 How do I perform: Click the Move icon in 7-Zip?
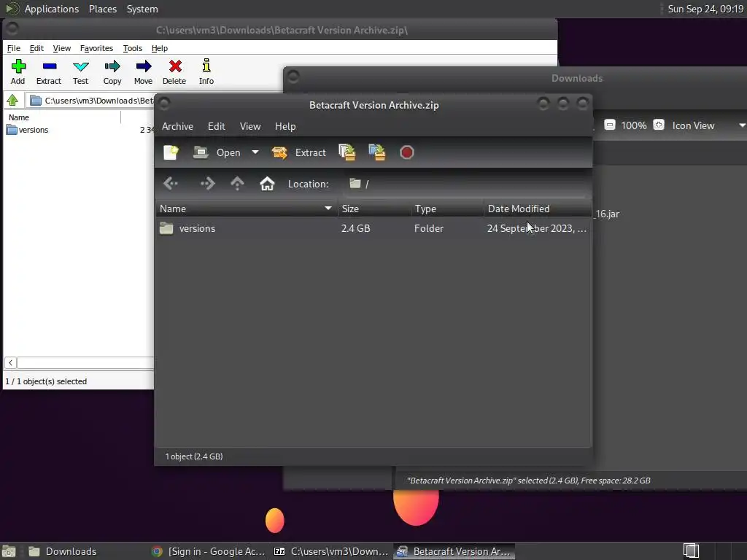(143, 72)
